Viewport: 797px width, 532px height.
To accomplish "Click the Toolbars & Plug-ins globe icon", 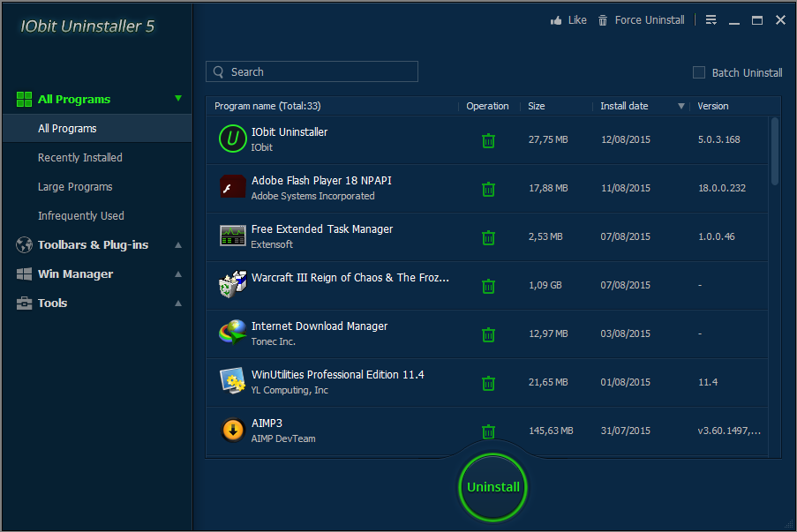I will click(x=24, y=245).
